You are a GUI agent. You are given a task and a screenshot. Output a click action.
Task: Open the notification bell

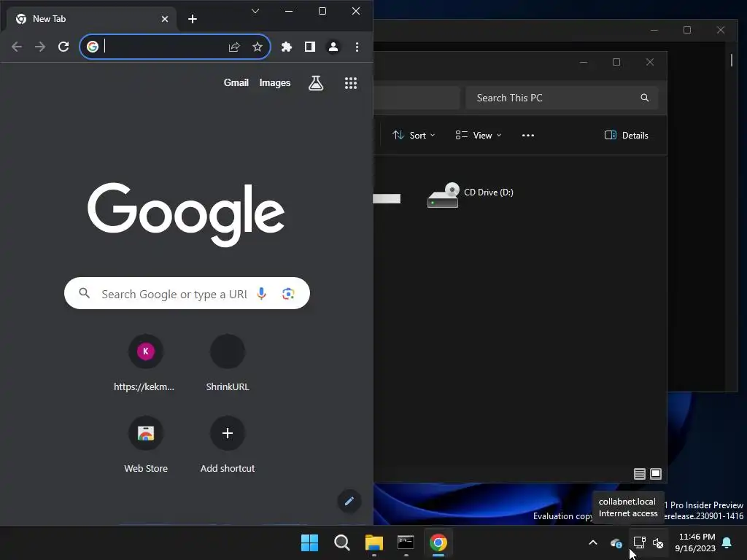pos(727,542)
